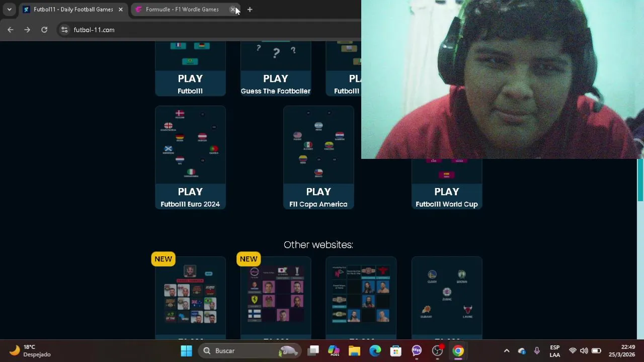Open the F11 Copa America lineup thumbnail

coord(318,145)
